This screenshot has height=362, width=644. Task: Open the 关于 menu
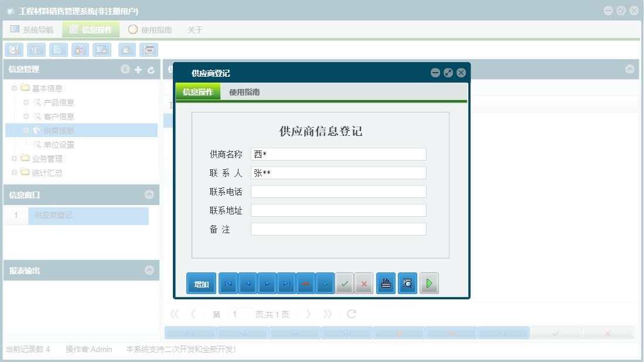(195, 30)
